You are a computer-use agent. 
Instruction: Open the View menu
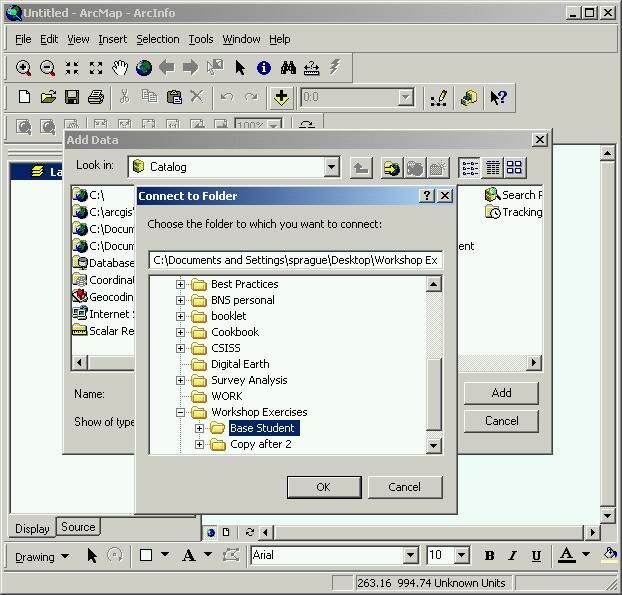point(78,39)
